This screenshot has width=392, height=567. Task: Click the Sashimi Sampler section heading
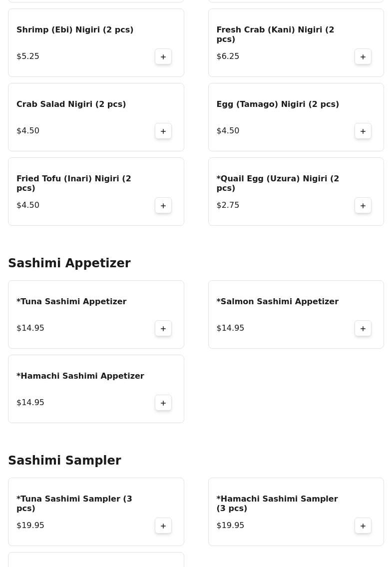(x=65, y=460)
